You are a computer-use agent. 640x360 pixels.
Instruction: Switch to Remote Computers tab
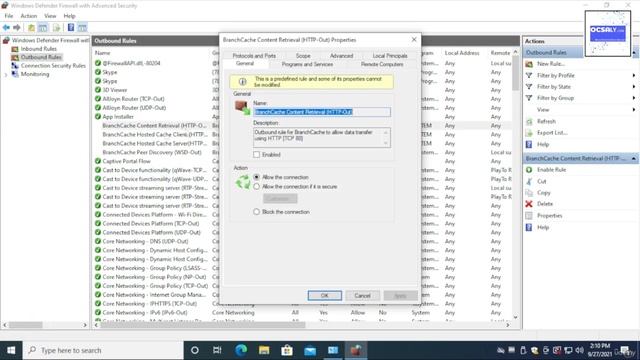click(382, 64)
